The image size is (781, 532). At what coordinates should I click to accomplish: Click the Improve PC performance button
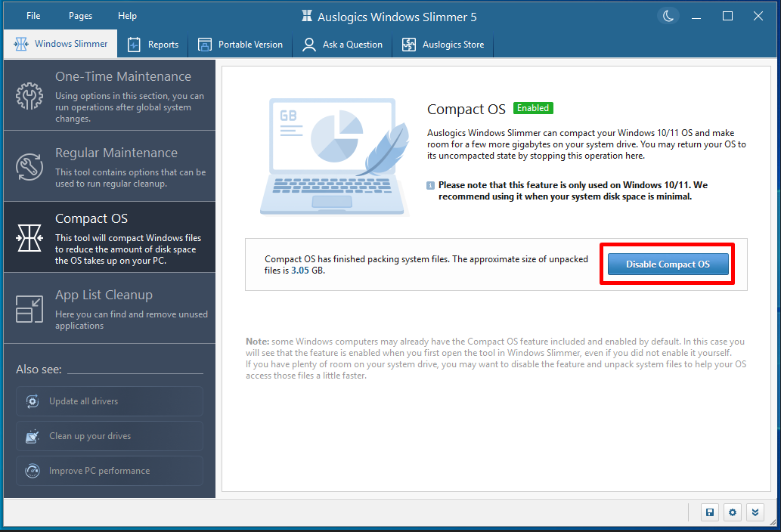tap(110, 471)
